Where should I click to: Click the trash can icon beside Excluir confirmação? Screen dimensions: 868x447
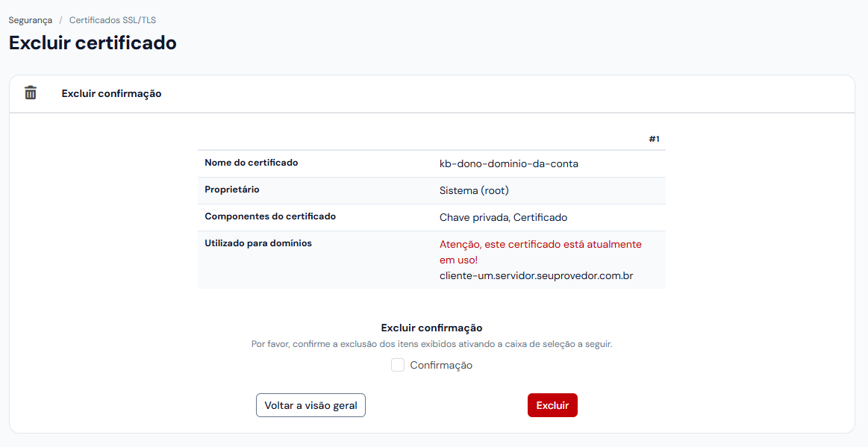(31, 93)
